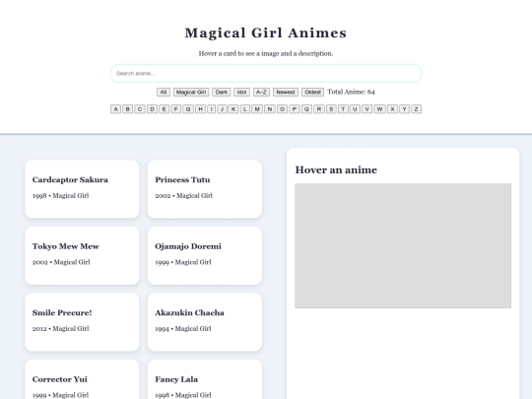Jump to letter Z
Image resolution: width=532 pixels, height=399 pixels.
(x=417, y=109)
